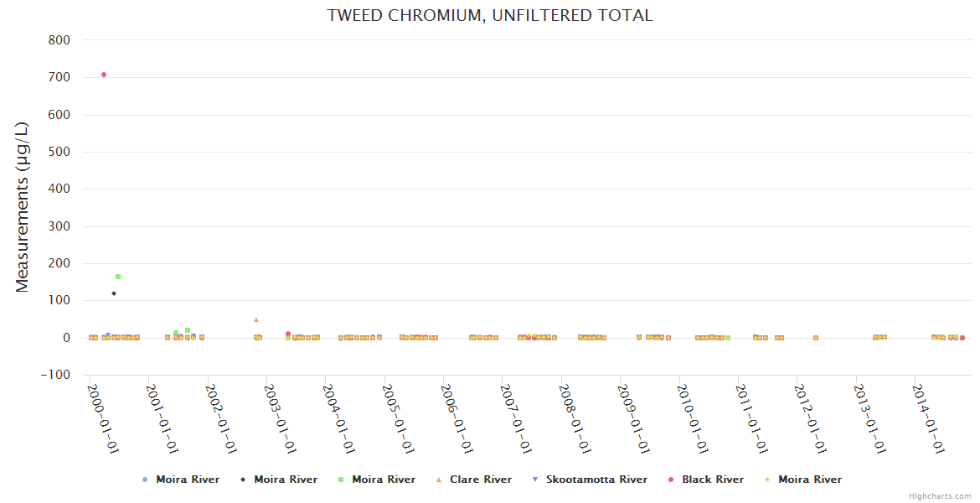This screenshot has height=503, width=980.
Task: Select the red outlier point near 700
Action: (104, 75)
